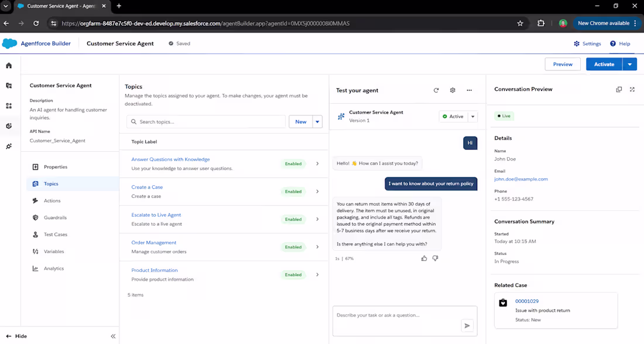
Task: Open Answer Questions with Knowledge topic link
Action: (170, 159)
